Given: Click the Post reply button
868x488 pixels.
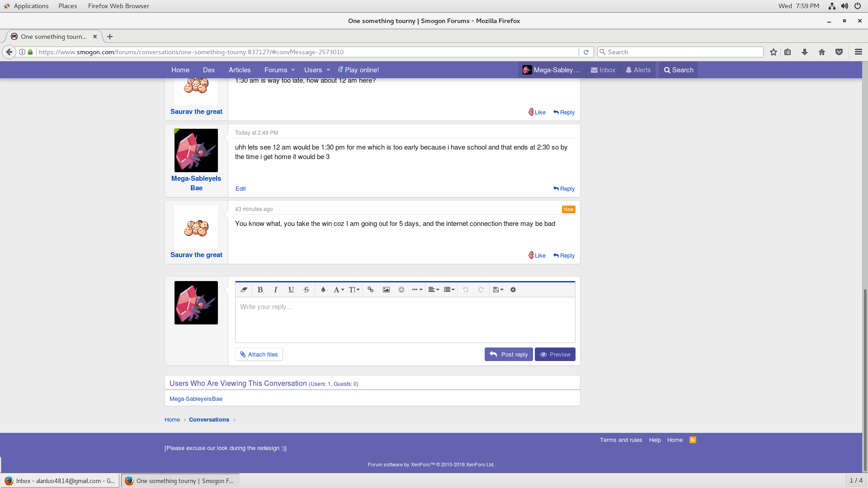Looking at the screenshot, I should point(509,354).
